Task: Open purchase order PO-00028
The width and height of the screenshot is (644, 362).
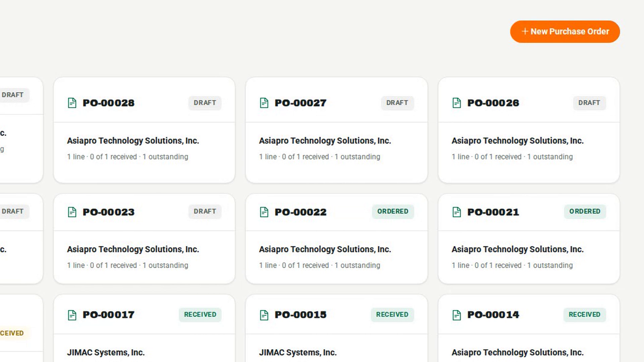Action: tap(108, 103)
